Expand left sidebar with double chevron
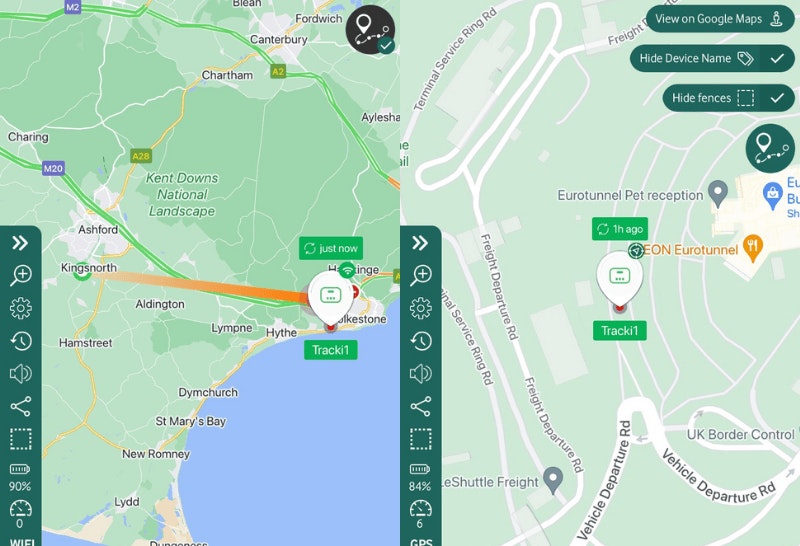Image resolution: width=800 pixels, height=546 pixels. pos(20,242)
